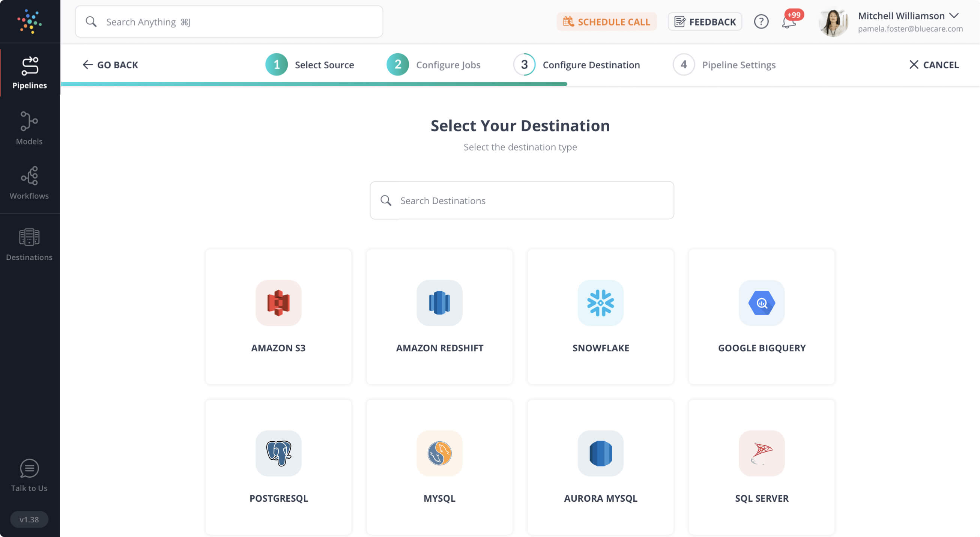Open the Talk to Us chat
The height and width of the screenshot is (537, 980).
point(29,476)
